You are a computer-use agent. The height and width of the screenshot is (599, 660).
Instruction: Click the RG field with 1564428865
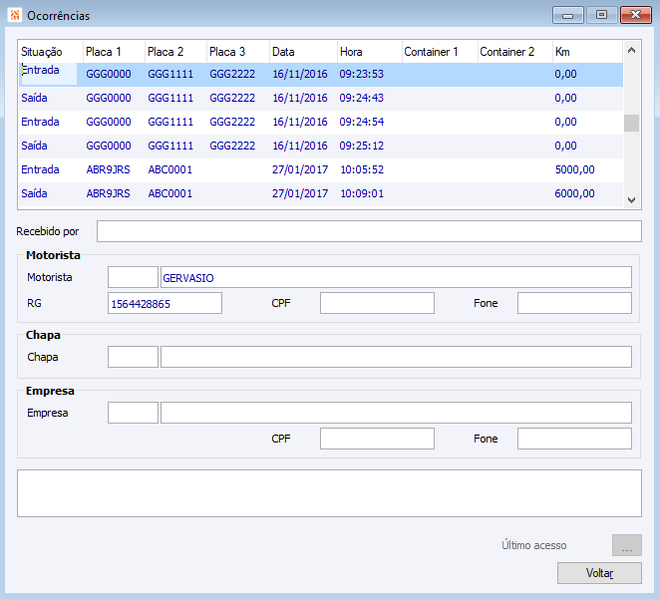[165, 303]
